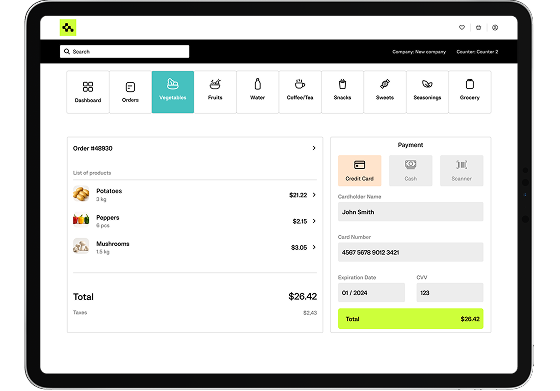The height and width of the screenshot is (391, 560).
Task: Open the Dashboard category tile
Action: coord(88,92)
